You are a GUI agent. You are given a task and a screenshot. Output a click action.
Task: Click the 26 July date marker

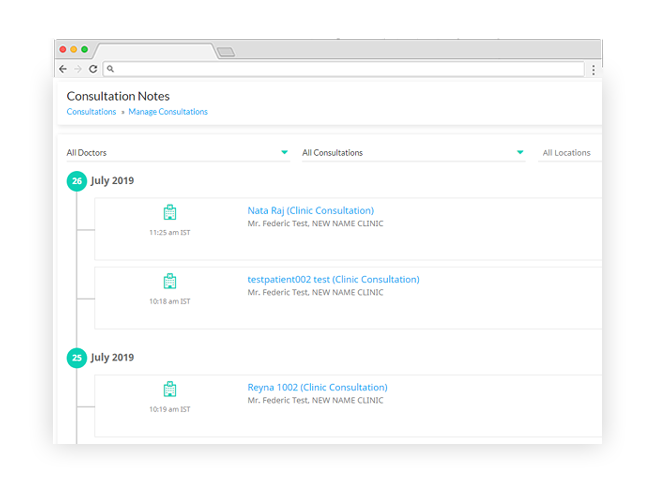point(76,181)
